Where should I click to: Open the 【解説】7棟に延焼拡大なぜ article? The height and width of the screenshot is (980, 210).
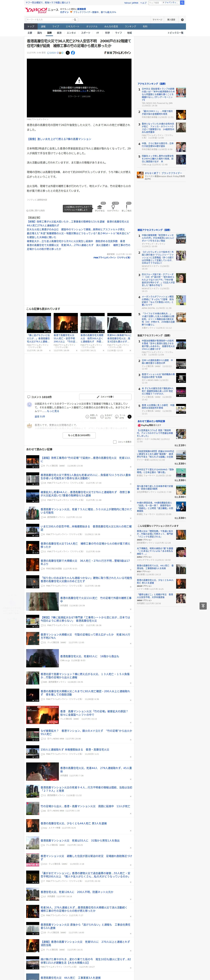[x=85, y=619]
